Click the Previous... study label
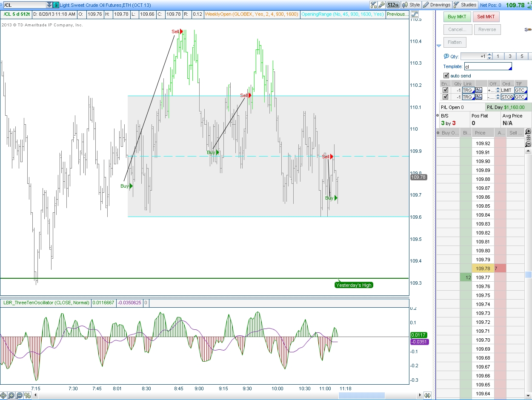 coord(398,14)
